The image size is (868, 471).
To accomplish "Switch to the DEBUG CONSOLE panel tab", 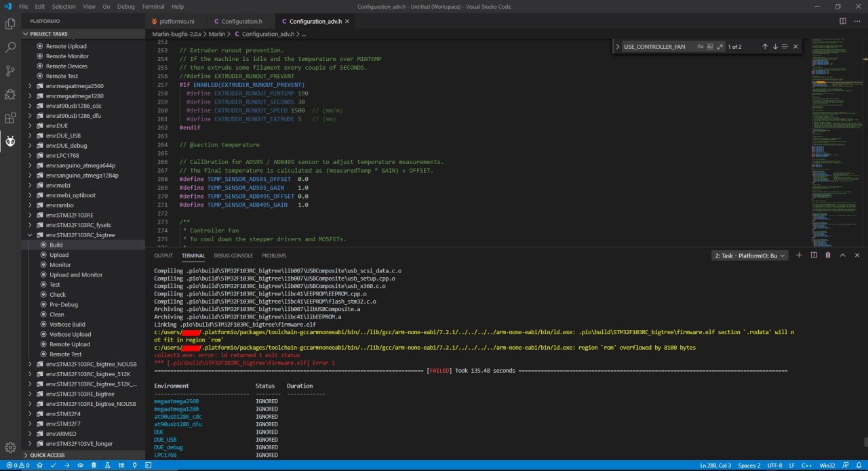I will click(233, 255).
